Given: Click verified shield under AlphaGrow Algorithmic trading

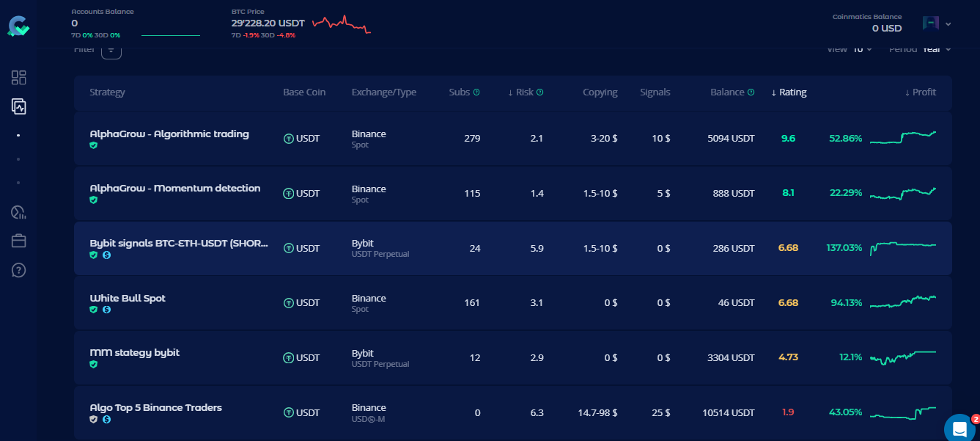Looking at the screenshot, I should coord(93,146).
